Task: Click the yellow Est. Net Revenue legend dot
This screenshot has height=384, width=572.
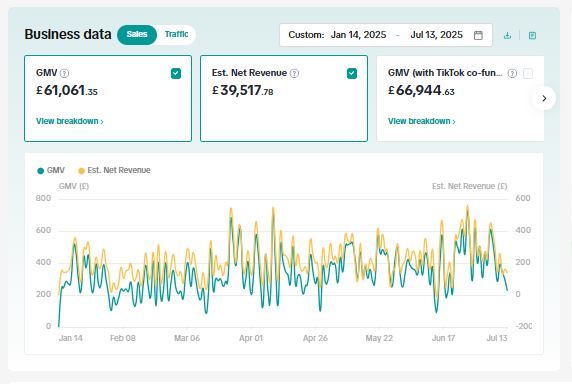Action: [81, 171]
